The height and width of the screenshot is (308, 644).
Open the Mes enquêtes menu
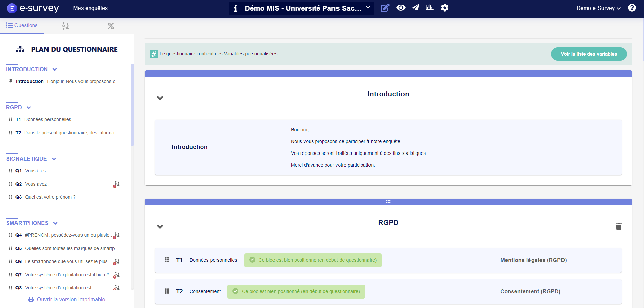pos(90,8)
